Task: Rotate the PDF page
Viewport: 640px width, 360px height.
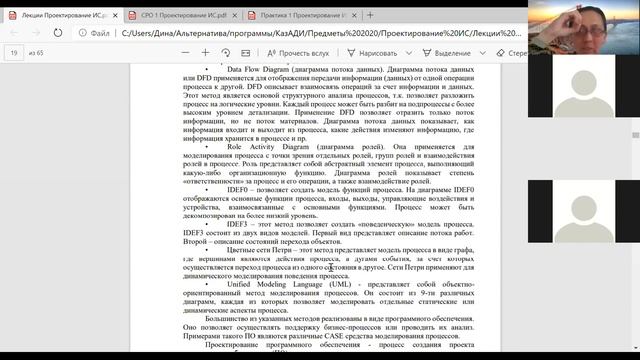Action: coord(225,53)
